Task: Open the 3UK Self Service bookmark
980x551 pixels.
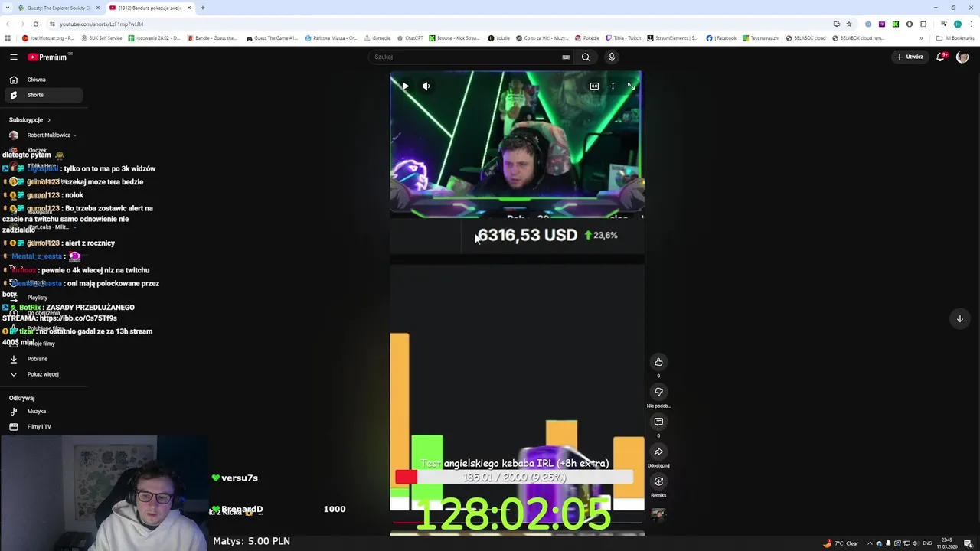Action: [101, 38]
